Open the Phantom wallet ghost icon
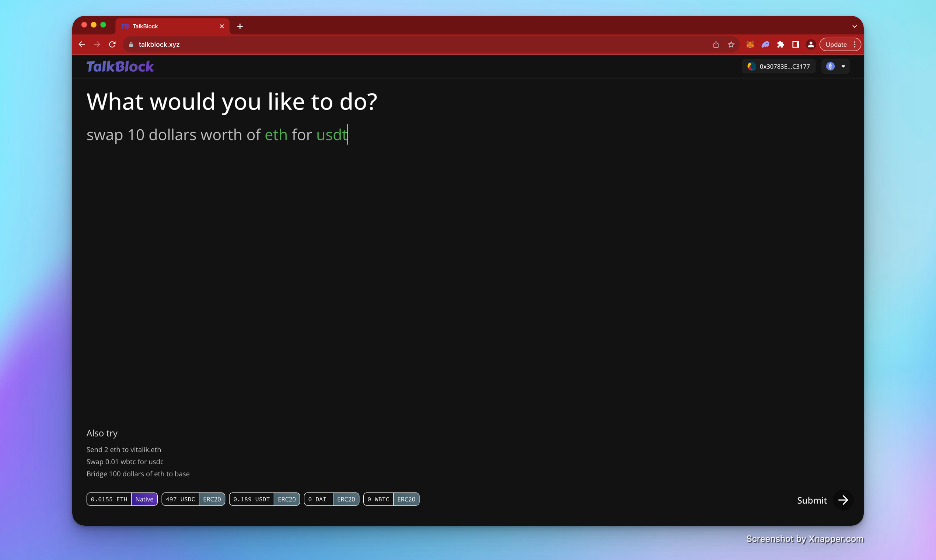The image size is (936, 560). point(765,44)
